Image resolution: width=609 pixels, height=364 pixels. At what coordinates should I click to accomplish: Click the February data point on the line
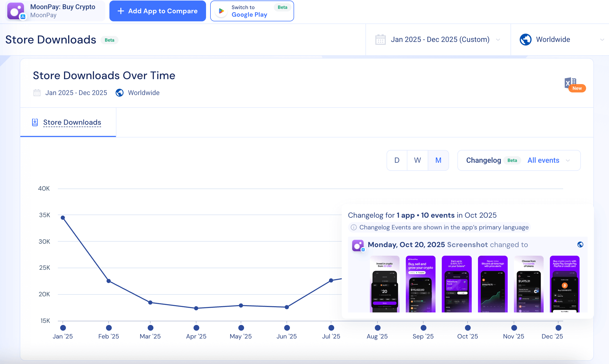click(x=109, y=281)
